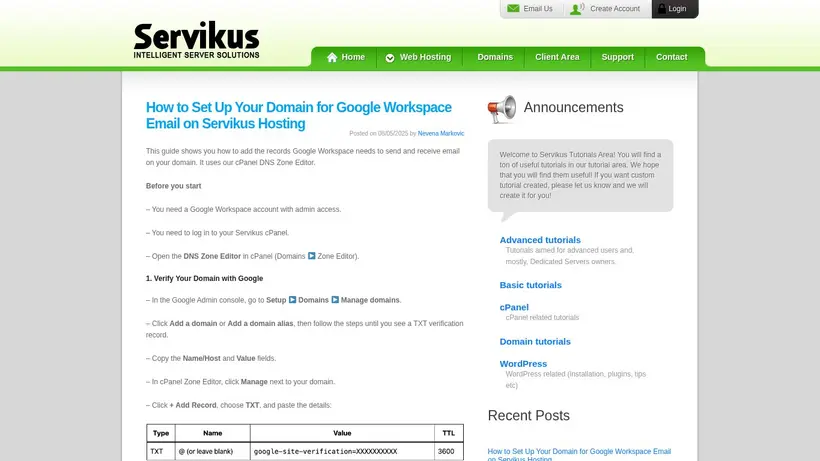Viewport: 820px width, 461px height.
Task: Click the Servikus logo
Action: (196, 40)
